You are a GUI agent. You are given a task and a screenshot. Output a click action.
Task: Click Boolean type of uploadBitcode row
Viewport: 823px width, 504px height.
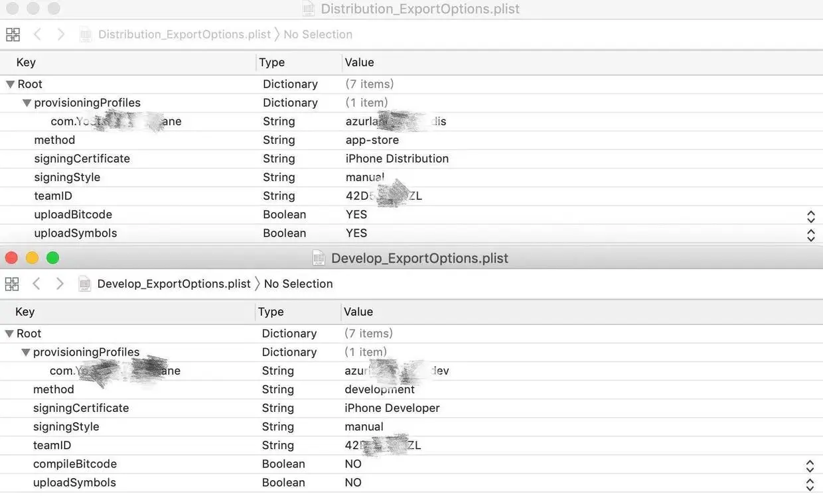coord(285,215)
